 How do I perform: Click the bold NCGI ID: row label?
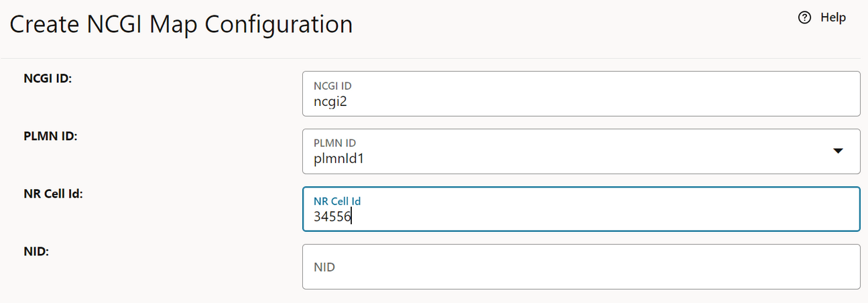(x=48, y=78)
